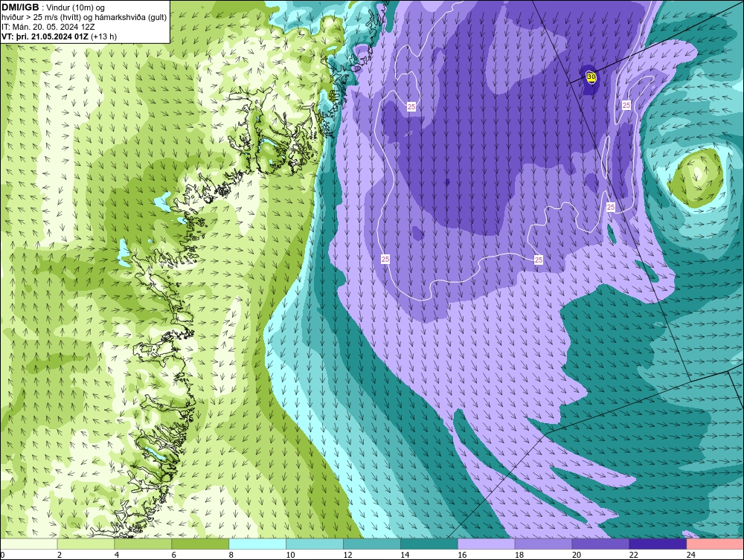The height and width of the screenshot is (560, 744).
Task: Click the 14–16 m/s dark teal legend swatch
Action: click(x=429, y=544)
